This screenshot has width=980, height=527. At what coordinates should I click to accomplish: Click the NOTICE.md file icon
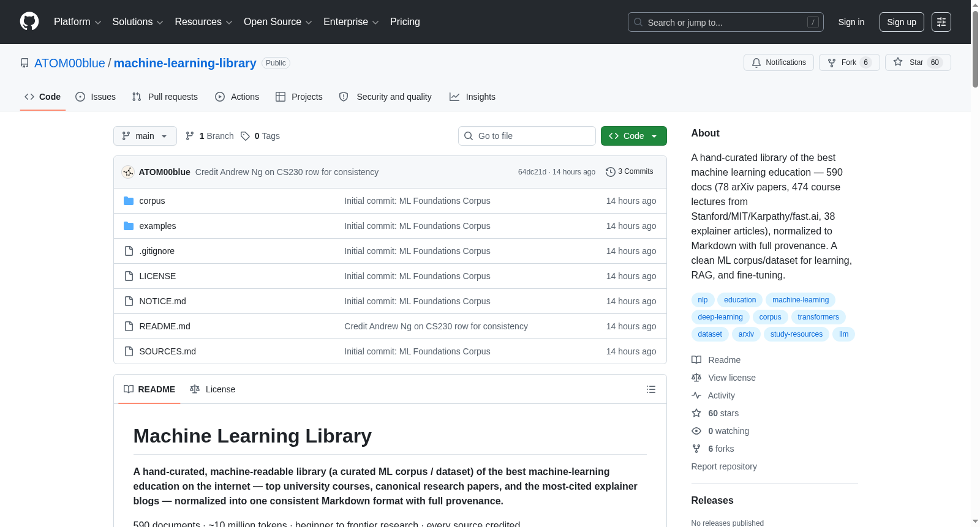coord(129,301)
